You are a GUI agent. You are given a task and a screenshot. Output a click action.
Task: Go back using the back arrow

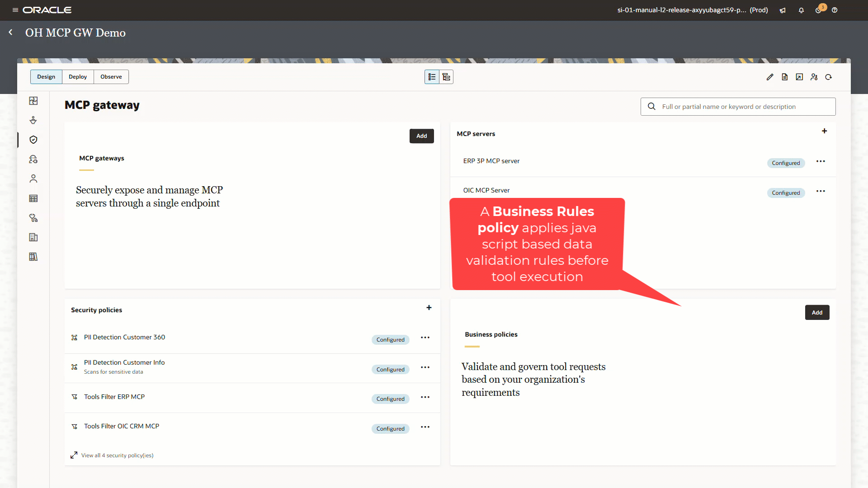[10, 33]
